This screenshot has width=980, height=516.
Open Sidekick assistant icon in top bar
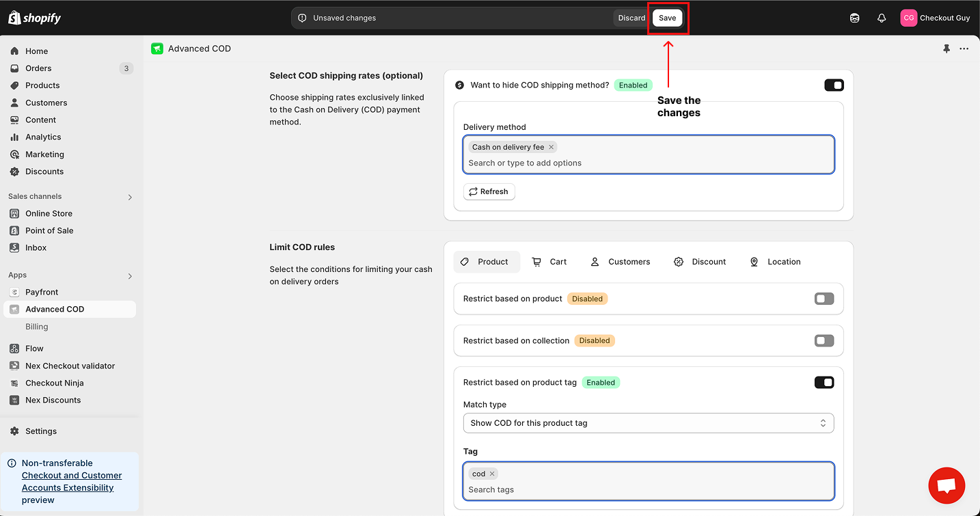click(854, 18)
